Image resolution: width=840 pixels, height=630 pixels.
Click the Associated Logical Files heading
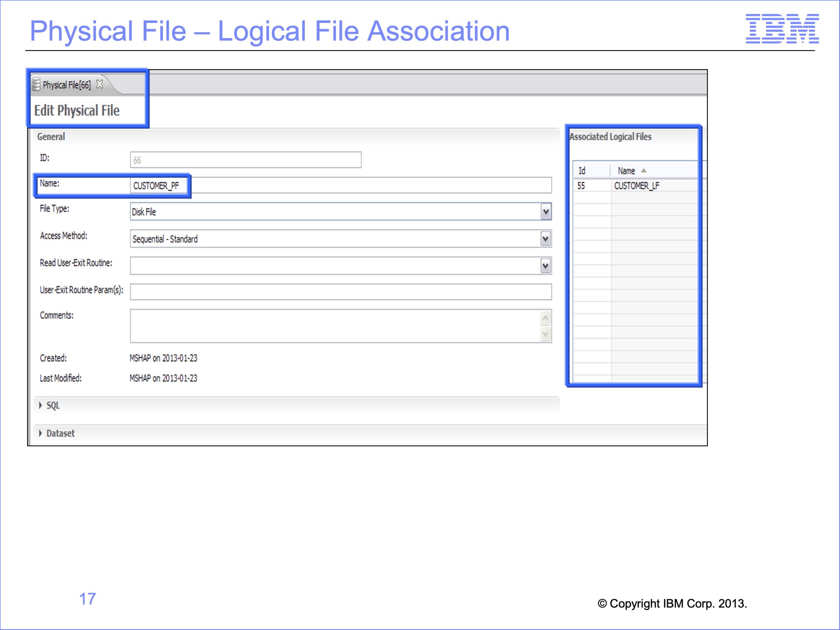point(610,137)
